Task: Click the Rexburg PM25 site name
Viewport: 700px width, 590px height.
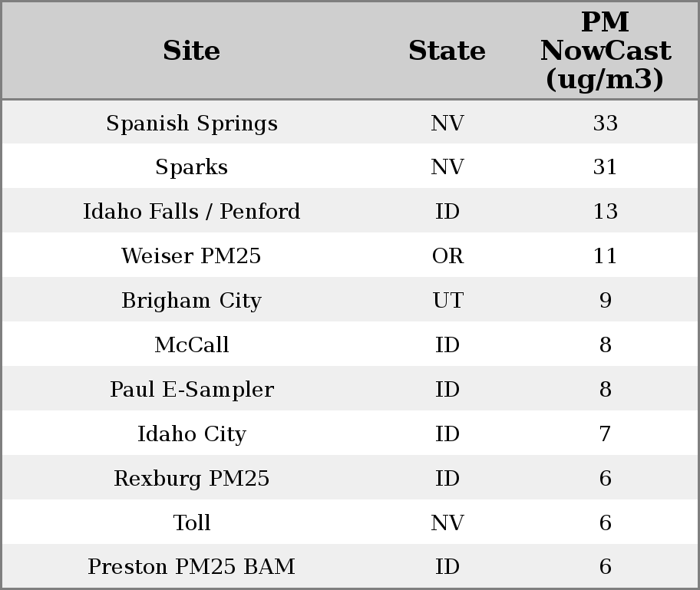Action: [192, 479]
